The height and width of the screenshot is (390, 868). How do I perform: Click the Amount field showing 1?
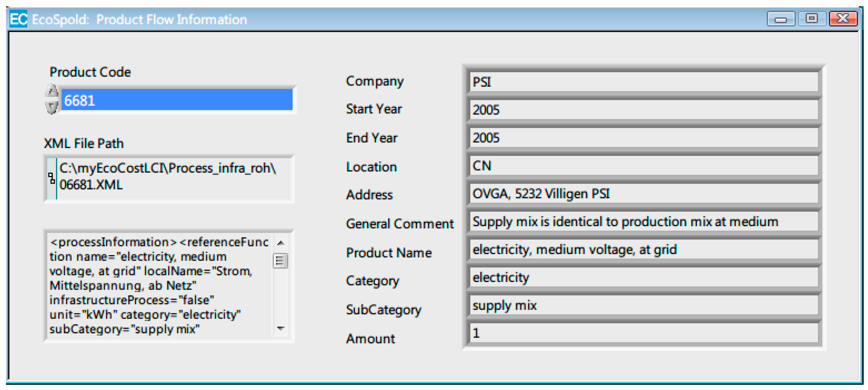tap(644, 333)
